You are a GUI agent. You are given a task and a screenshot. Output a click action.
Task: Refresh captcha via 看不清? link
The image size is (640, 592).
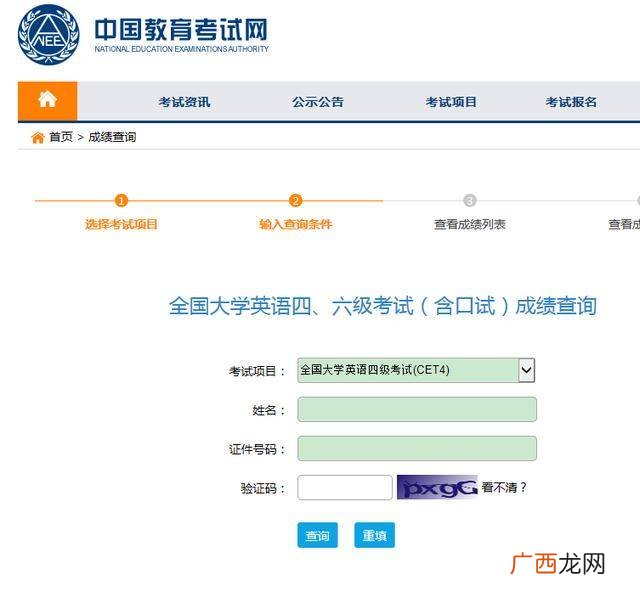pos(504,487)
